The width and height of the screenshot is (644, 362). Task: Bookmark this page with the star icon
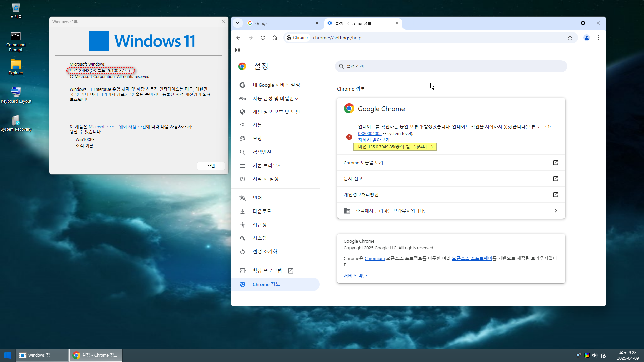point(570,38)
